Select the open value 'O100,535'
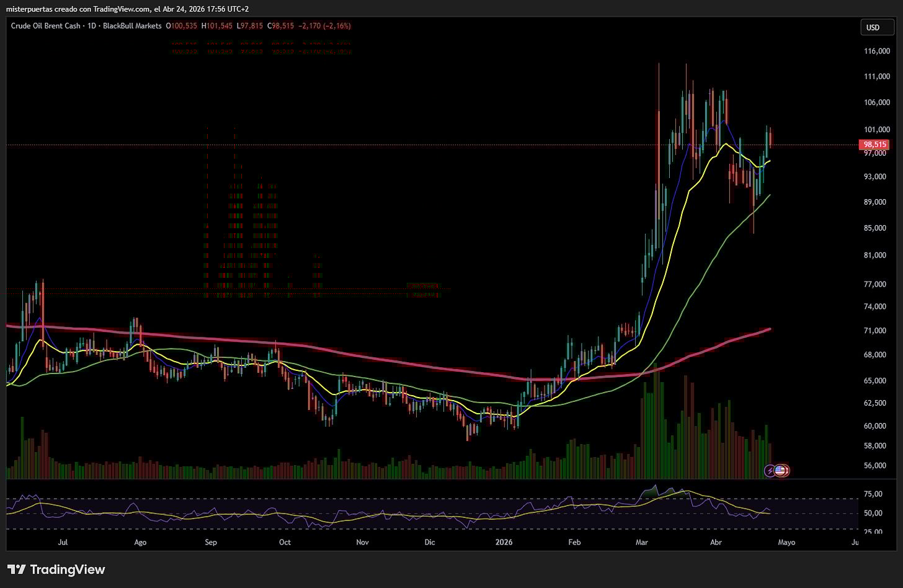 click(181, 26)
